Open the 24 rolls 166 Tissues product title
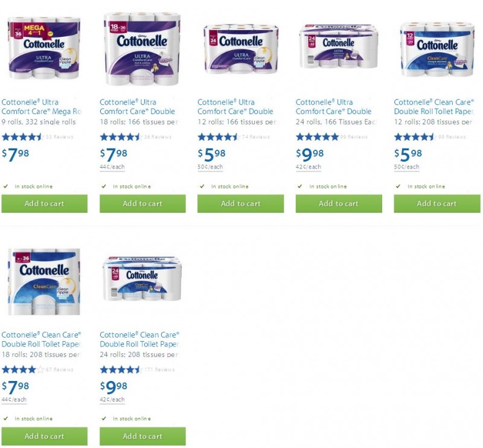483x448 pixels. [333, 107]
